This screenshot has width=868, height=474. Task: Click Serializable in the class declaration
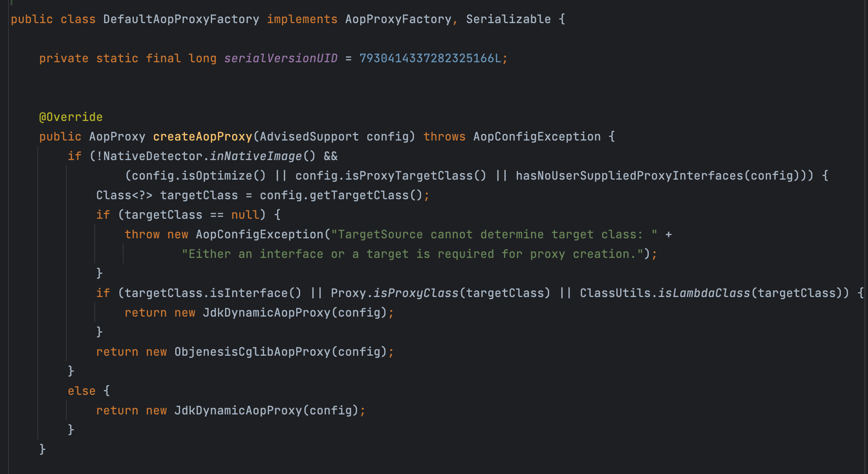click(x=508, y=19)
